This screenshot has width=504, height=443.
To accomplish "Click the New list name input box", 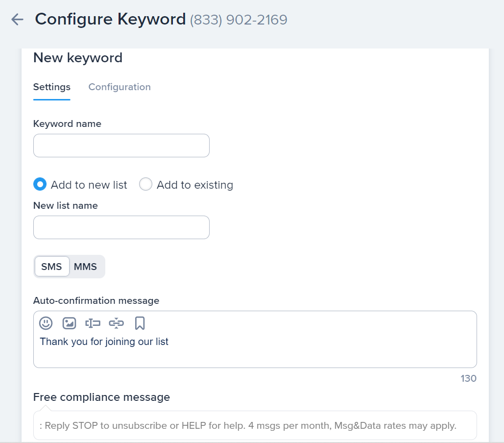I will 121,227.
